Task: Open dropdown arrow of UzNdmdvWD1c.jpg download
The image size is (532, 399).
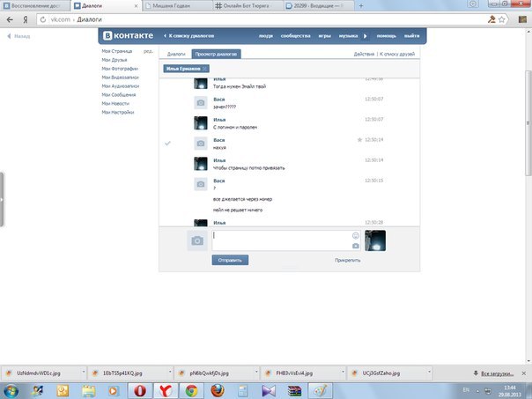Action: pos(84,373)
